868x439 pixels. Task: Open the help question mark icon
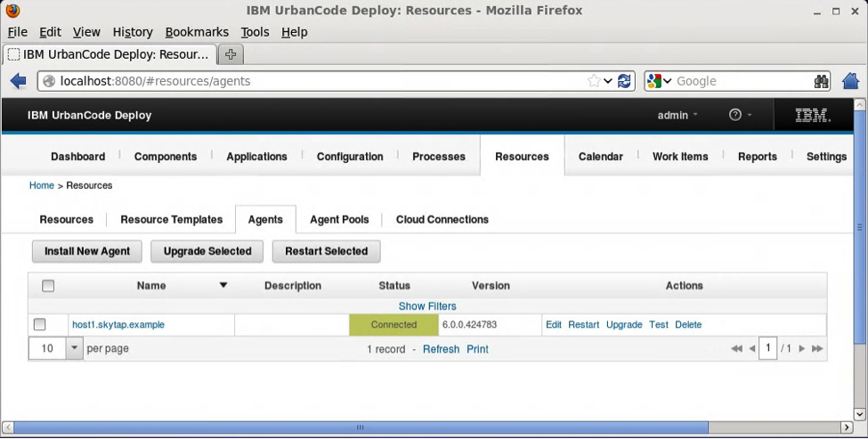coord(735,115)
